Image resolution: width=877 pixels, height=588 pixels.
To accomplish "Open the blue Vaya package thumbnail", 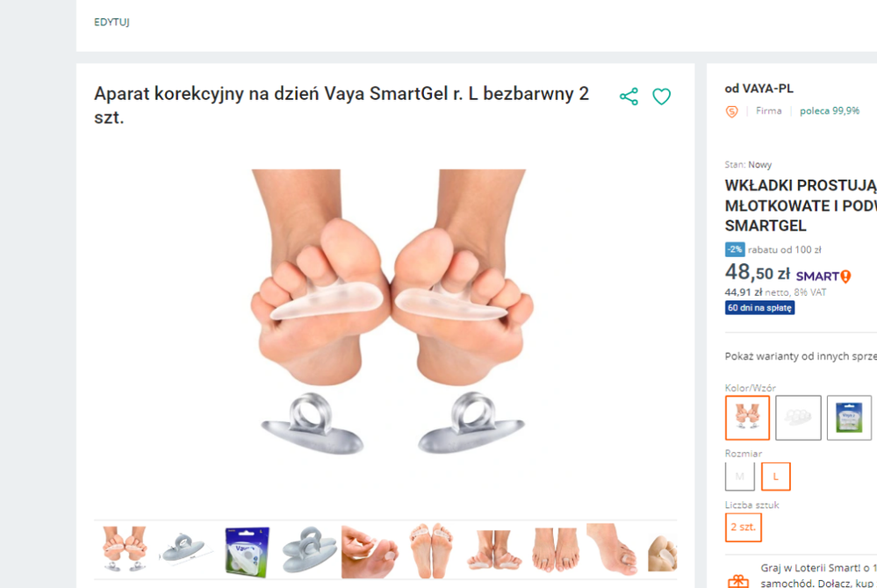I will (x=247, y=551).
